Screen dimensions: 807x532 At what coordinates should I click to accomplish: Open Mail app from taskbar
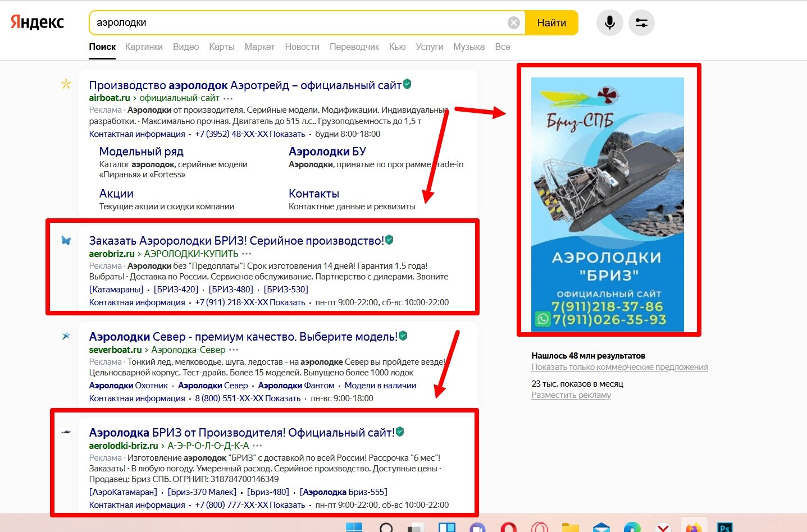pos(601,528)
